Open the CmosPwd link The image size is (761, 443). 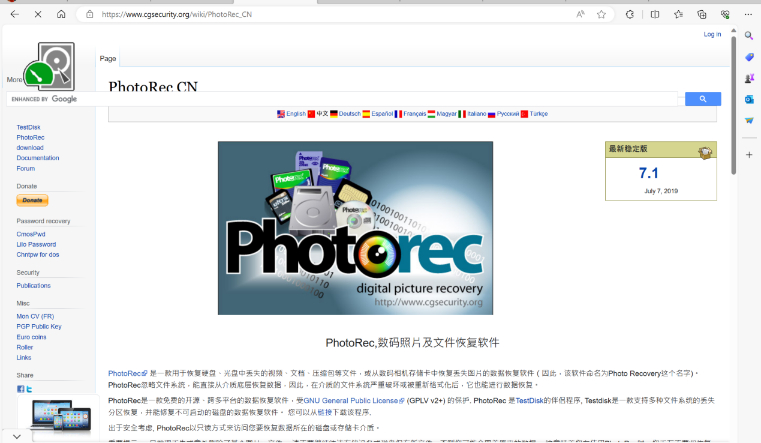click(x=31, y=234)
